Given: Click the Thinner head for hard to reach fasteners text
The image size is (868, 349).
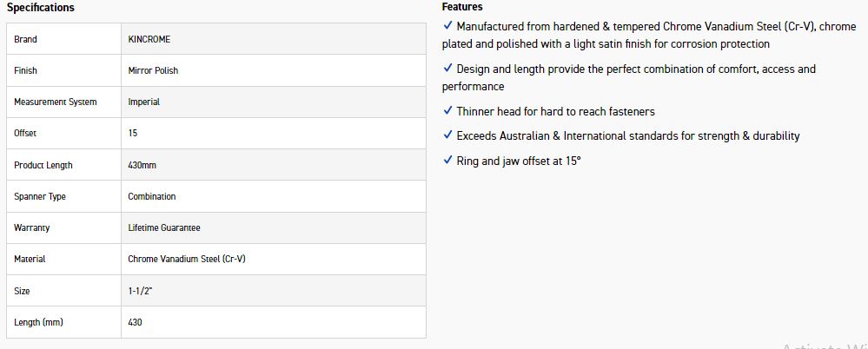Looking at the screenshot, I should pos(555,111).
